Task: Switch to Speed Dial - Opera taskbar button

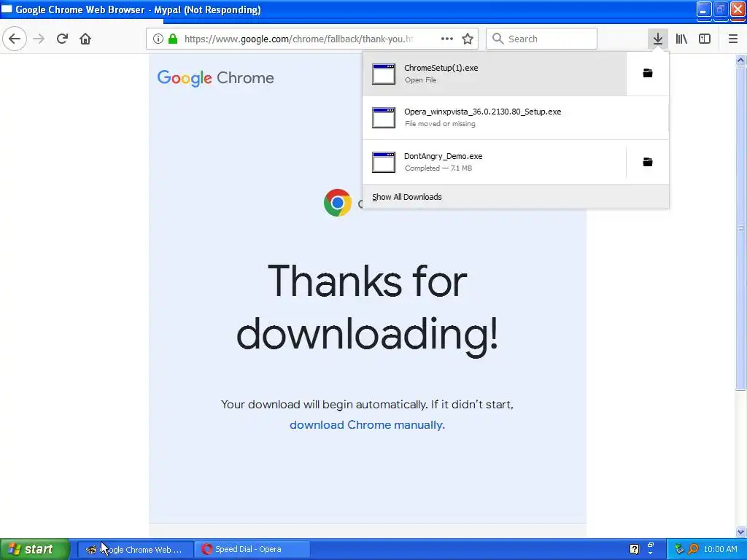Action: tap(252, 550)
